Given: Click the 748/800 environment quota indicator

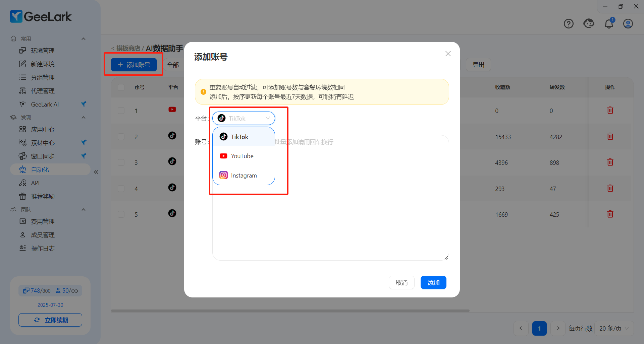Looking at the screenshot, I should point(37,291).
